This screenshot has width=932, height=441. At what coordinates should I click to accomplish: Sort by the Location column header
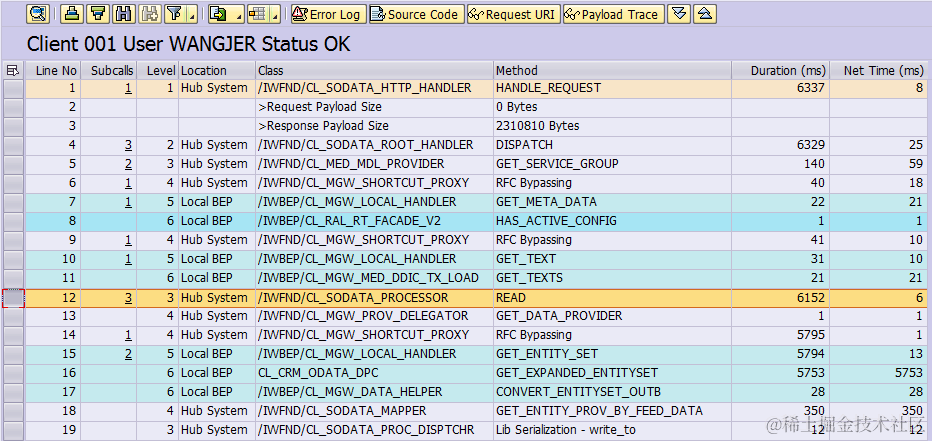(x=217, y=70)
